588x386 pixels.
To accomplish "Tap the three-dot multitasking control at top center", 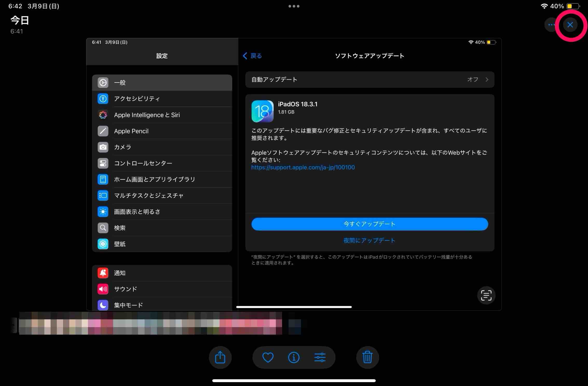I will click(x=294, y=6).
